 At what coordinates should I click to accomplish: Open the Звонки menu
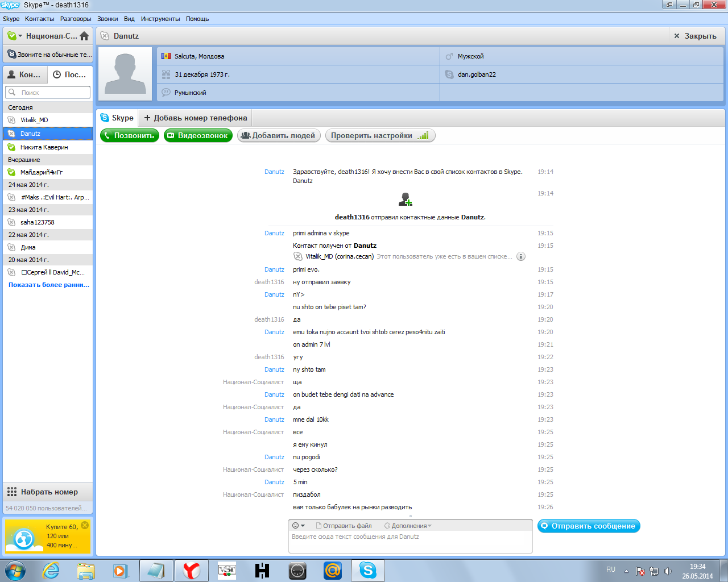(107, 19)
